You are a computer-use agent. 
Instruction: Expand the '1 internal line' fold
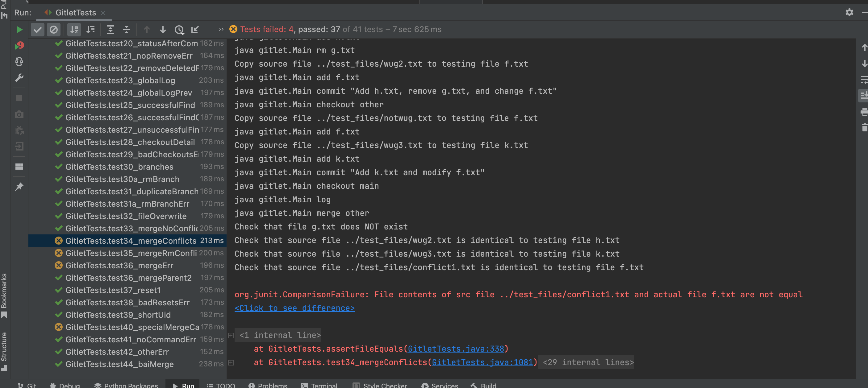click(x=280, y=335)
